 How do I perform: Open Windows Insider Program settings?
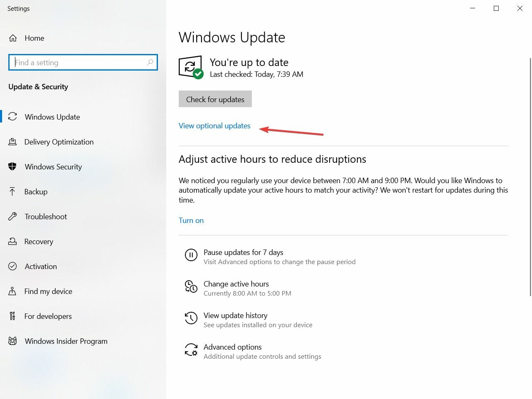[66, 341]
